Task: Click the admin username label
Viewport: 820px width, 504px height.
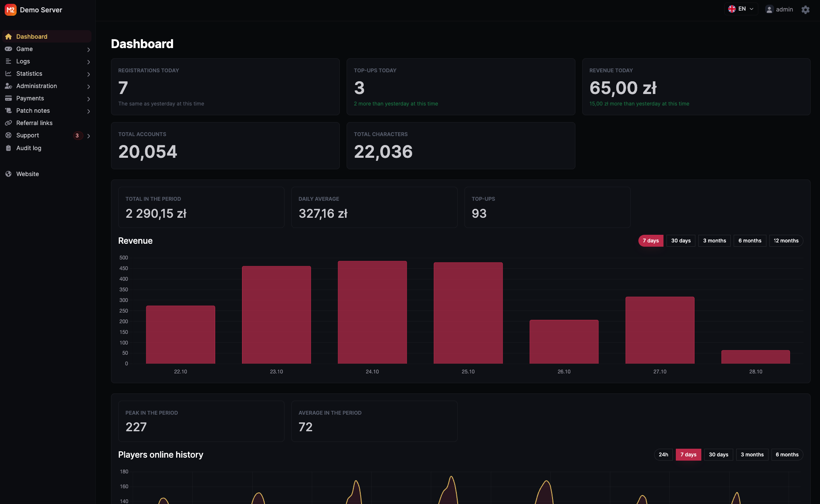Action: pyautogui.click(x=784, y=9)
